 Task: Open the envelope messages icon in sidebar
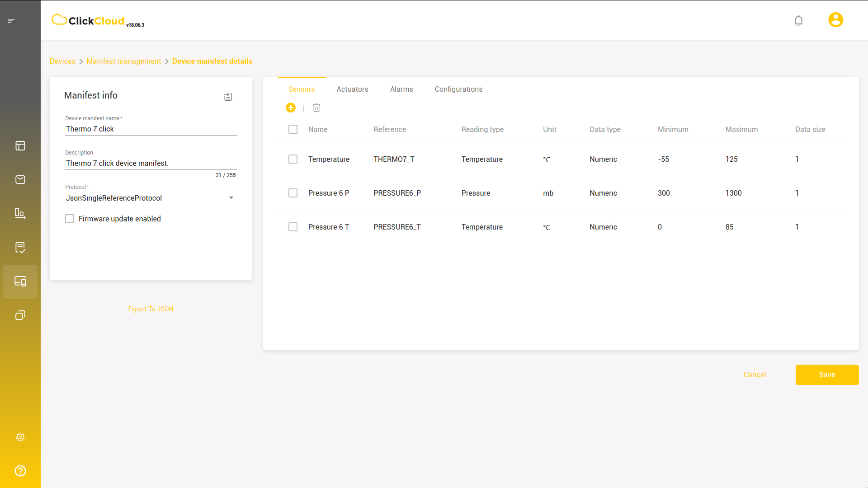click(x=20, y=180)
